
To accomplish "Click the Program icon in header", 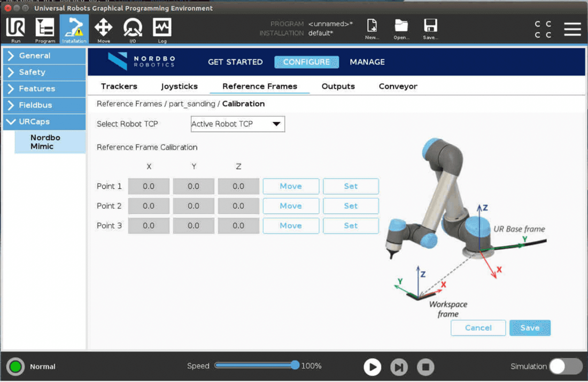I will tap(45, 29).
